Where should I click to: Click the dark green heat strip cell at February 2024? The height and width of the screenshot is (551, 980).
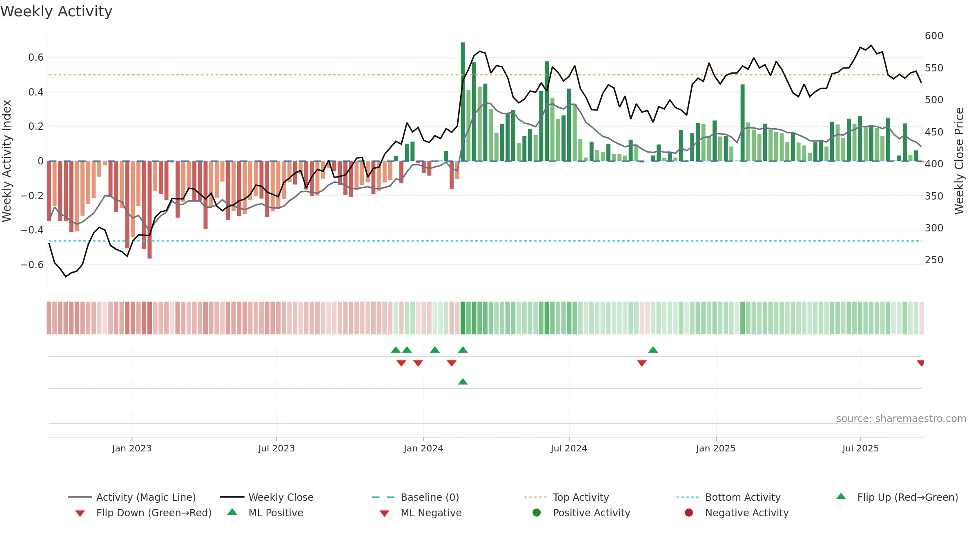click(x=463, y=318)
